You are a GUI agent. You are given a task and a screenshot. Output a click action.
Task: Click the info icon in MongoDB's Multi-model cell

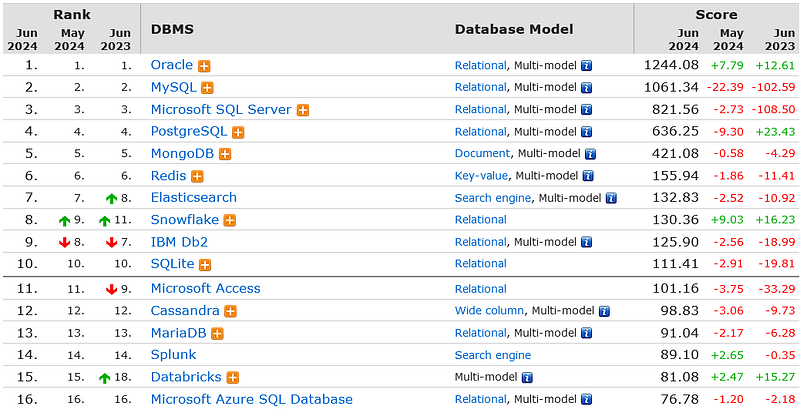(x=591, y=154)
